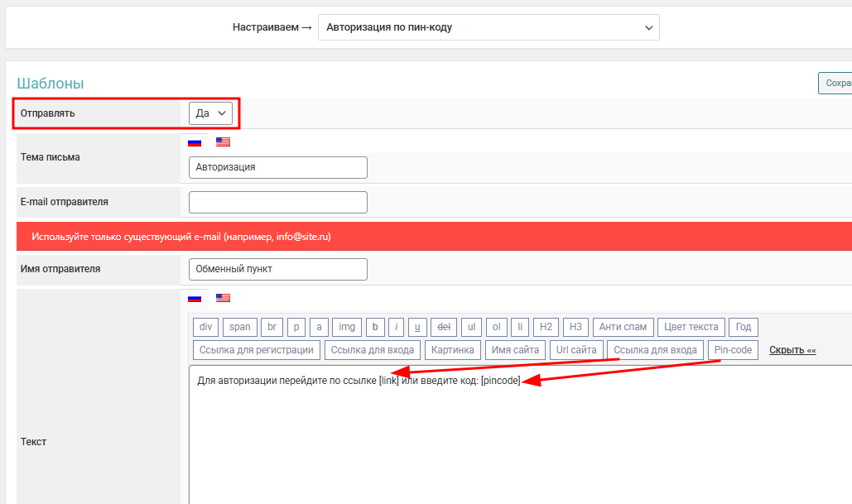Insert the H2 heading tag
Screen dimensions: 852x504
coord(546,327)
